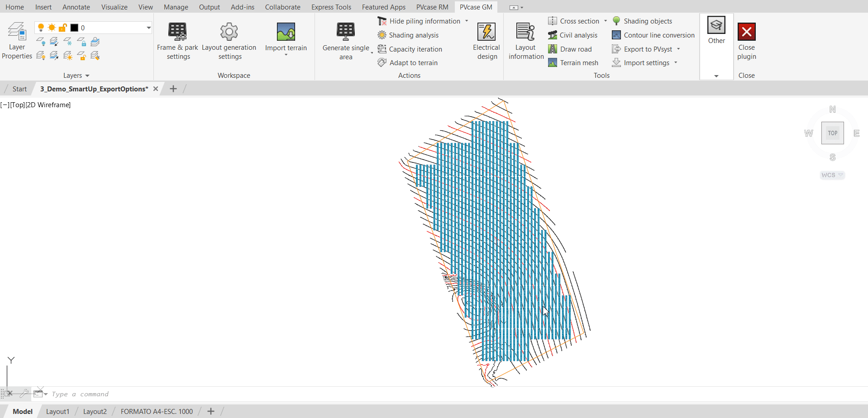868x418 pixels.
Task: Toggle the layer lock padlock icon
Action: click(63, 28)
